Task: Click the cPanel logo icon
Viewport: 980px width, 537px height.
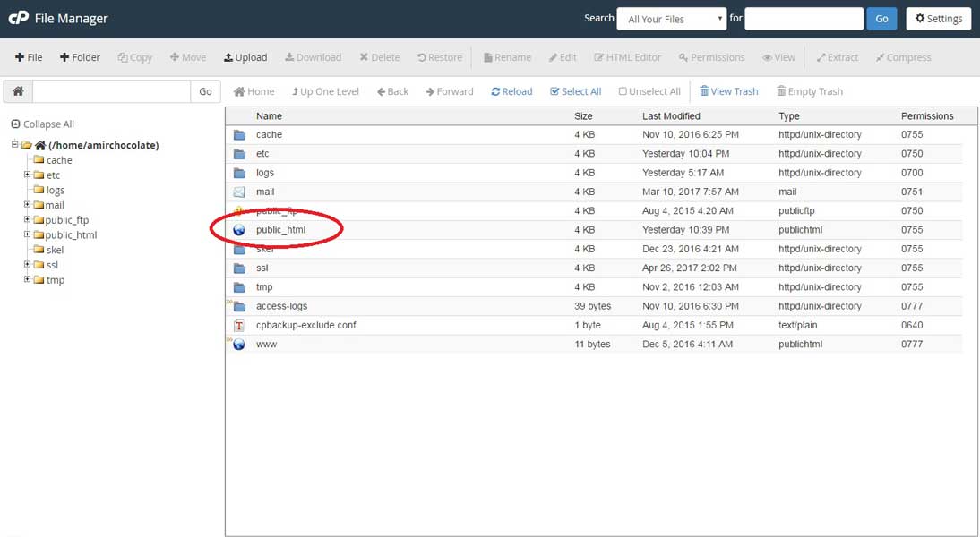Action: [18, 18]
